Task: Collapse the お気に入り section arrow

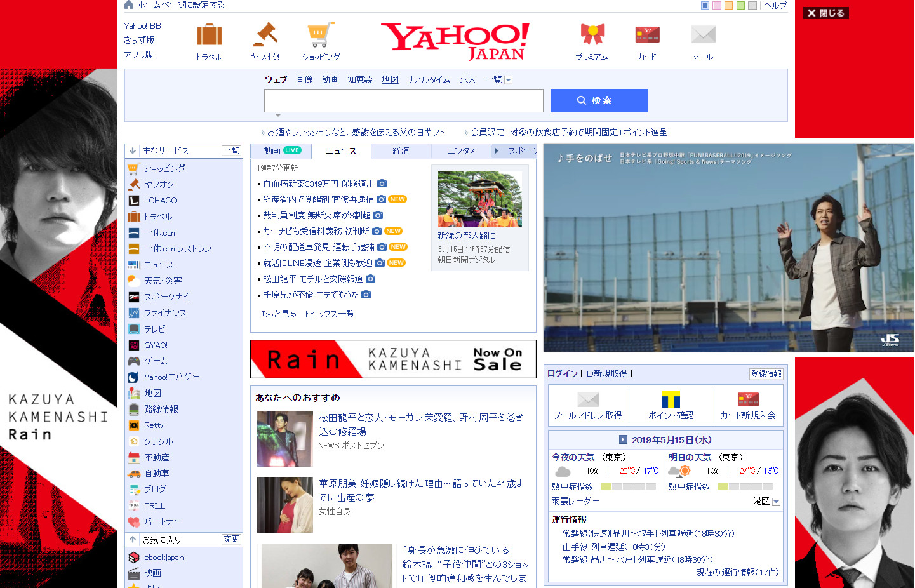Action: click(132, 539)
